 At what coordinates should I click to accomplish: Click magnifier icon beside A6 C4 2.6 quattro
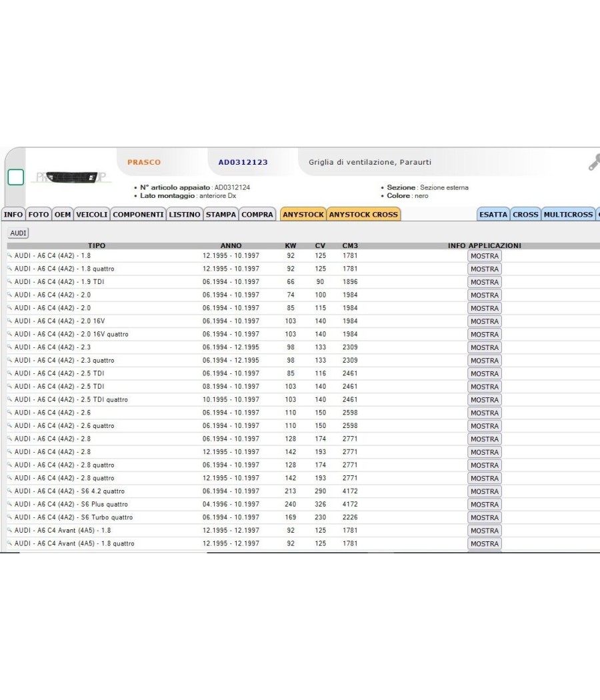9,425
